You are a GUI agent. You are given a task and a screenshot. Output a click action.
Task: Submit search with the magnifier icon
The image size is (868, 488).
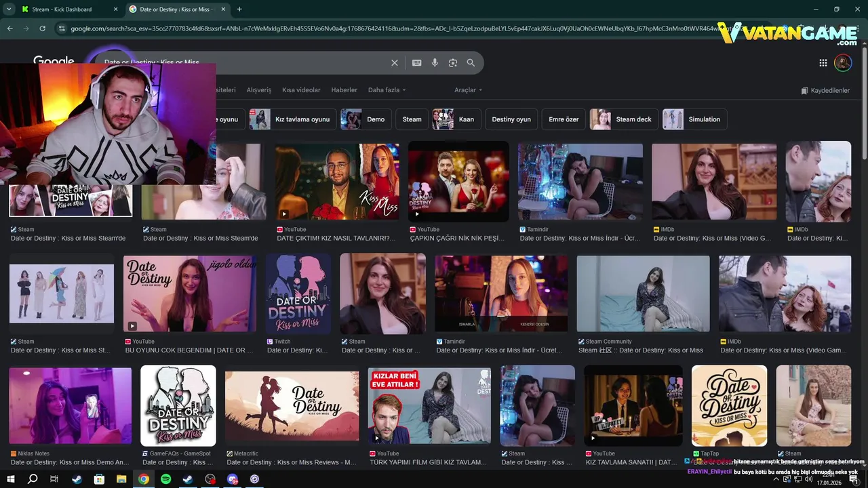point(471,62)
